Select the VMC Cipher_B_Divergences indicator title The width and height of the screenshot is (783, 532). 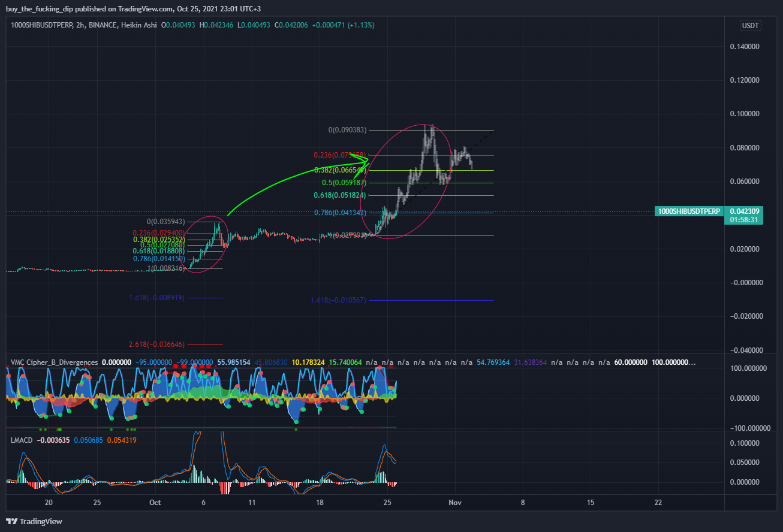[54, 362]
